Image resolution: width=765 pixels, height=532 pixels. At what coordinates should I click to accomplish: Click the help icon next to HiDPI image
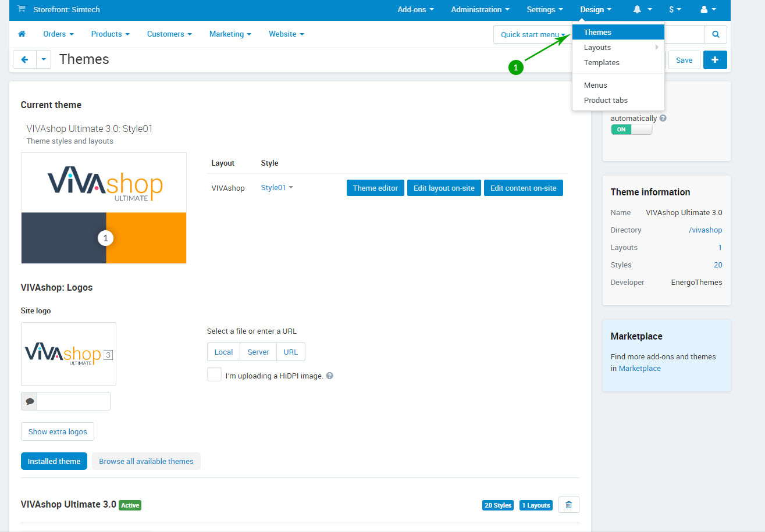coord(330,376)
